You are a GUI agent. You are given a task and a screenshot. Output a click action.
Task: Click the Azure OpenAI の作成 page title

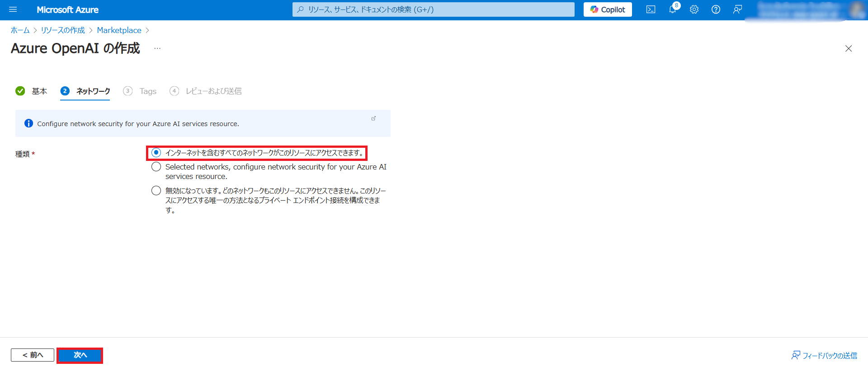(x=75, y=48)
